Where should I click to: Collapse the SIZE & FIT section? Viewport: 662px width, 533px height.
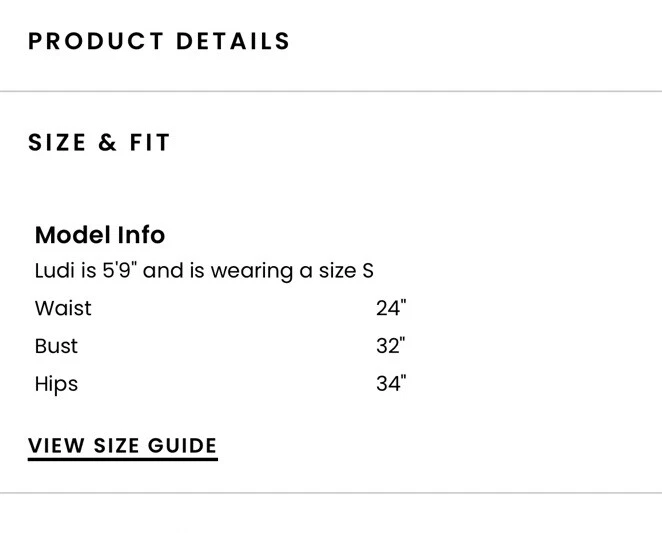[x=99, y=143]
